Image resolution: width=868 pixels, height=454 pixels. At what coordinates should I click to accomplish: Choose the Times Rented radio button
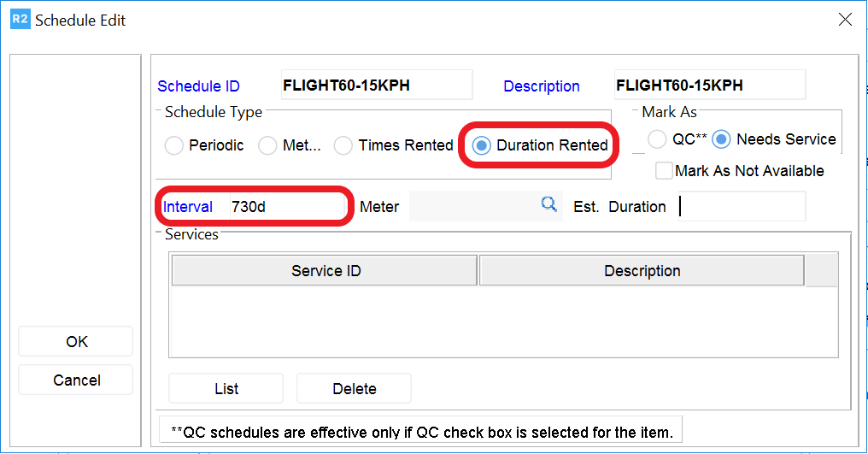pos(343,146)
